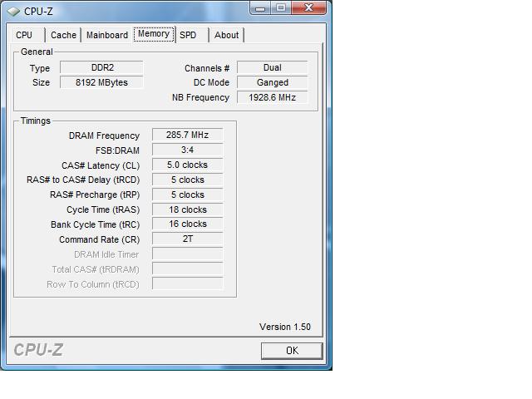This screenshot has height=399, width=532.
Task: Click the empty Row To Column field
Action: [x=188, y=283]
